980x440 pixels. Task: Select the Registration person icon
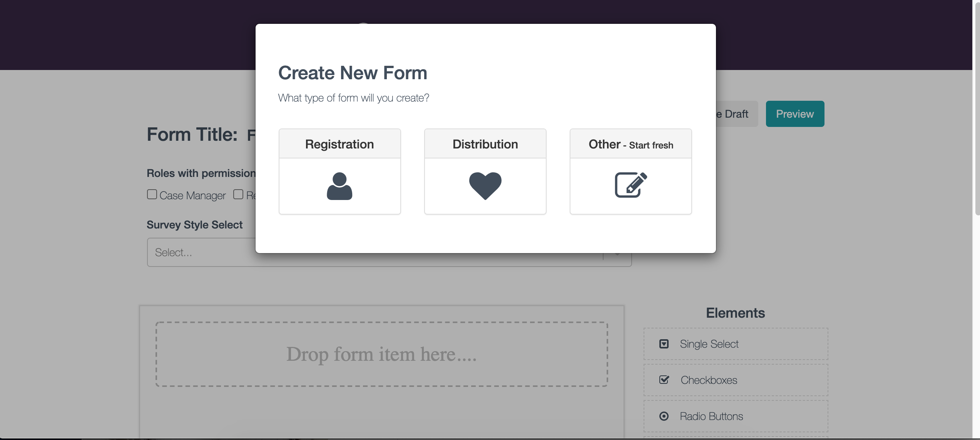(x=339, y=186)
